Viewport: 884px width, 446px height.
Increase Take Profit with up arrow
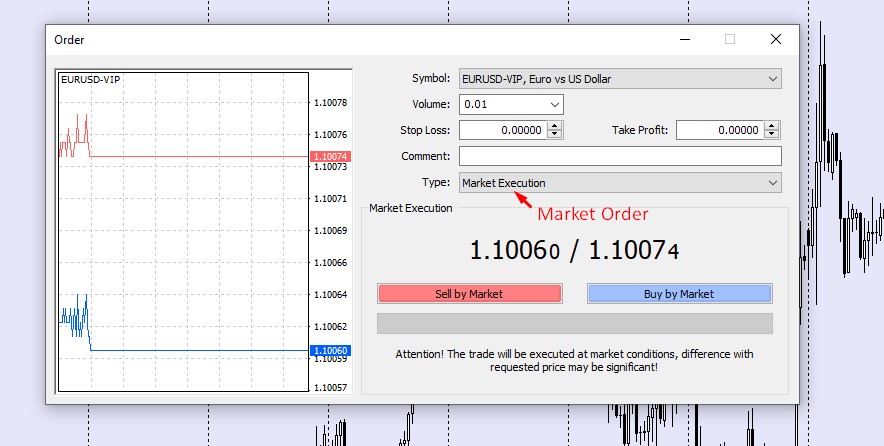(772, 126)
